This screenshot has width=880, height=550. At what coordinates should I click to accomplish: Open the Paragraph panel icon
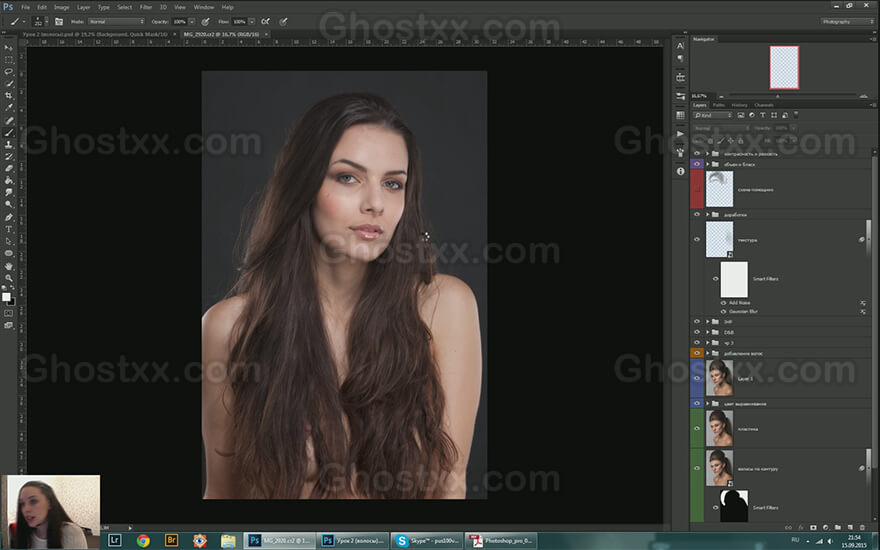tap(680, 58)
